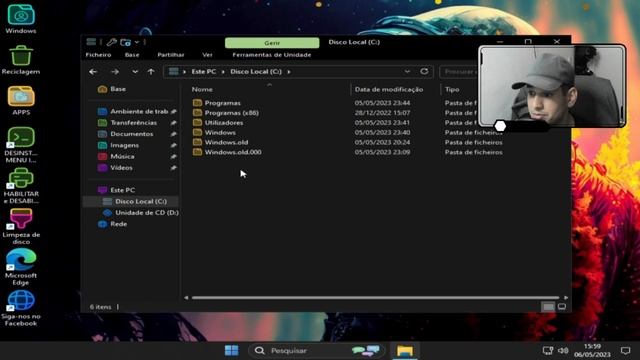
Task: Sort by Nome column header
Action: (x=202, y=89)
